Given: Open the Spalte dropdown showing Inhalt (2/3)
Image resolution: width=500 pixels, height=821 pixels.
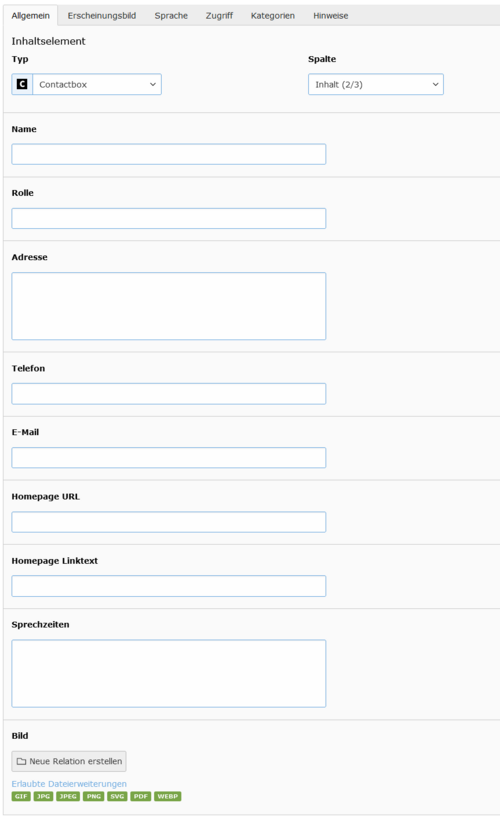Looking at the screenshot, I should (x=376, y=84).
